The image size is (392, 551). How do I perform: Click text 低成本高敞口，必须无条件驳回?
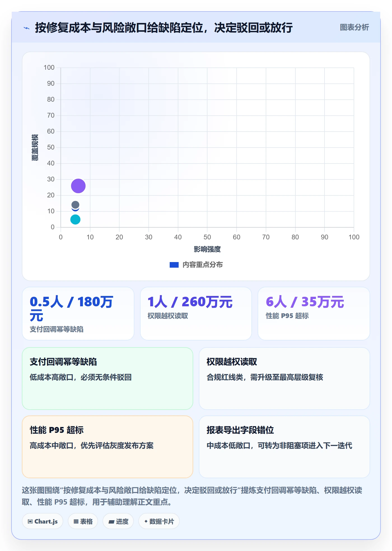coord(81,377)
